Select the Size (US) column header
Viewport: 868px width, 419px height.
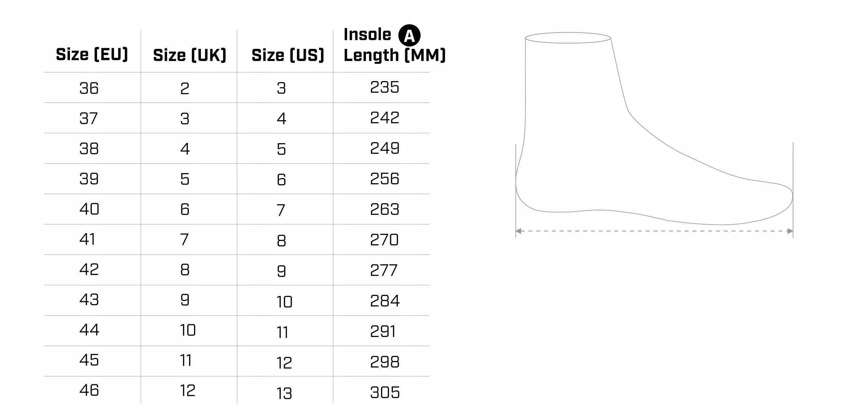pyautogui.click(x=288, y=55)
